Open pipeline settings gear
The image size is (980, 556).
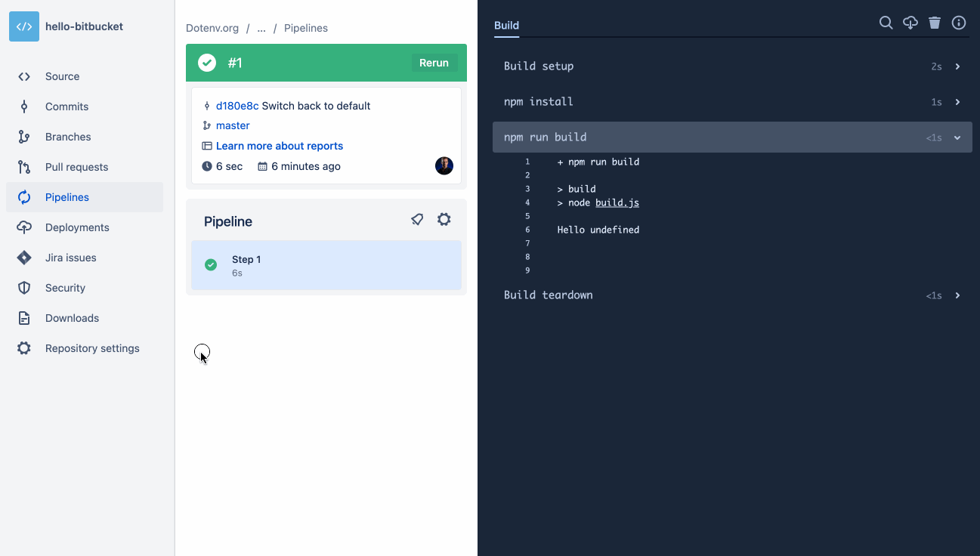pyautogui.click(x=444, y=219)
